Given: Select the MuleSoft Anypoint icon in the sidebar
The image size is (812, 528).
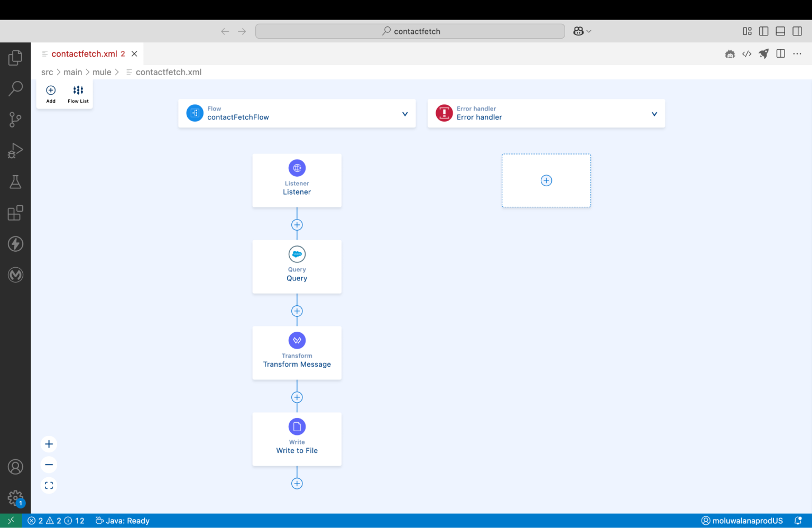Looking at the screenshot, I should [x=15, y=275].
